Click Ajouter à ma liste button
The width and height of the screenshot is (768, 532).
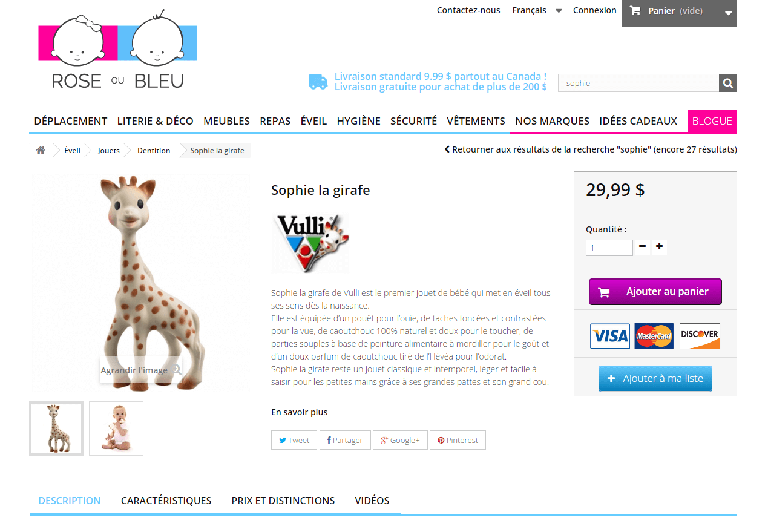[655, 378]
